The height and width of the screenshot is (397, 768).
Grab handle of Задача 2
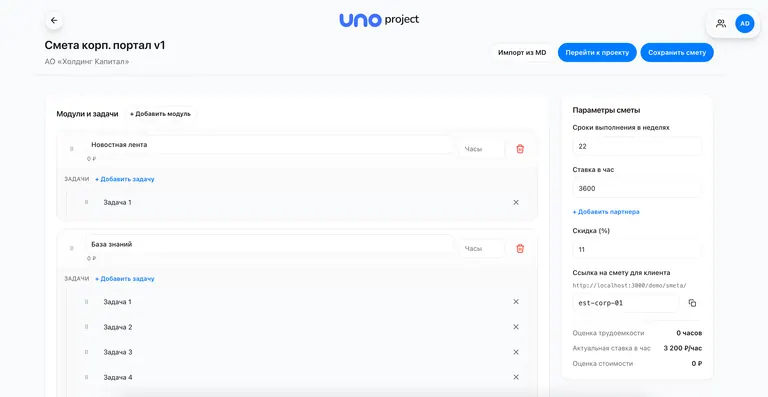[x=86, y=327]
